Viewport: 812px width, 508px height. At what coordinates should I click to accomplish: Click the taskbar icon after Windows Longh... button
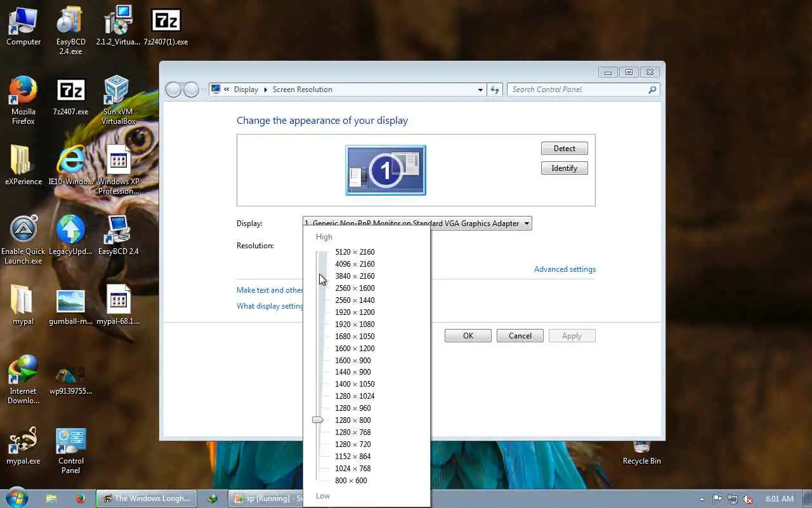pos(213,498)
